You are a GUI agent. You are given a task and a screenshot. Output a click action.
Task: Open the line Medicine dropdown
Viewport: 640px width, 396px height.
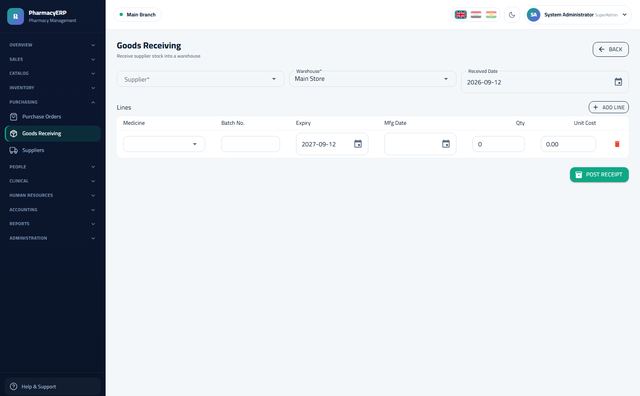pos(164,144)
